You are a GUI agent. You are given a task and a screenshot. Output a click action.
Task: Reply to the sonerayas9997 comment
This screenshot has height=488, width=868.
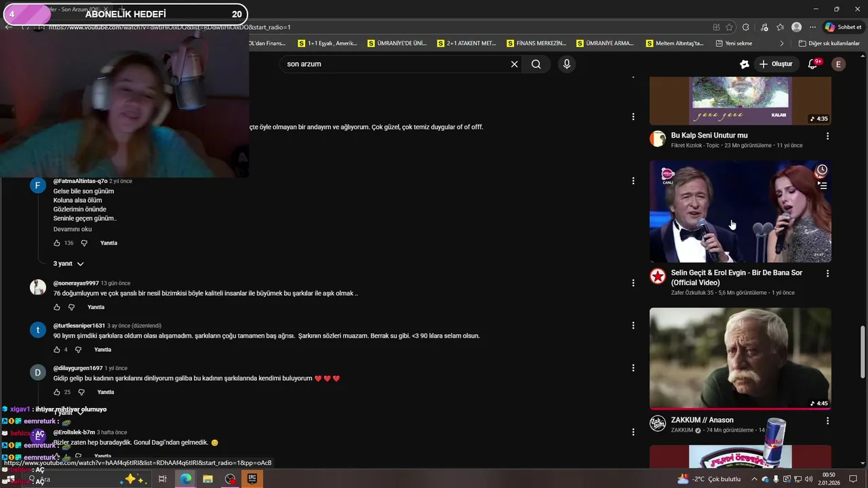pyautogui.click(x=96, y=307)
